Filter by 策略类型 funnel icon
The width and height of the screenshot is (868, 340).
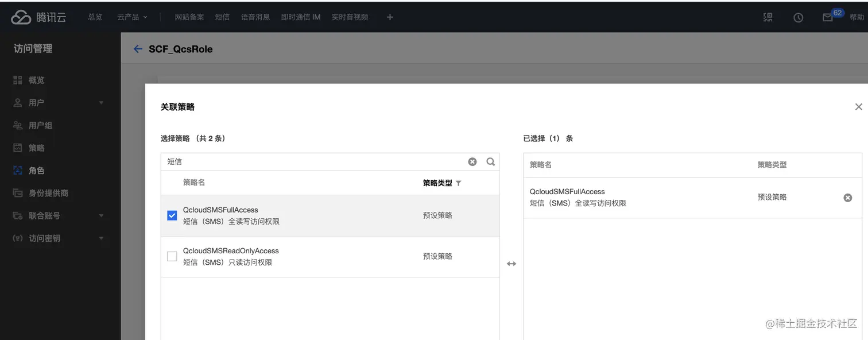pyautogui.click(x=458, y=183)
